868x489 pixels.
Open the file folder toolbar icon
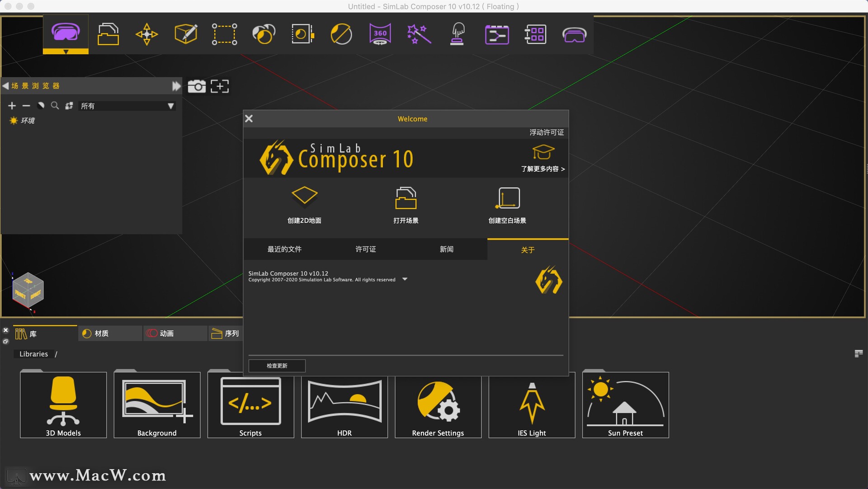[108, 34]
